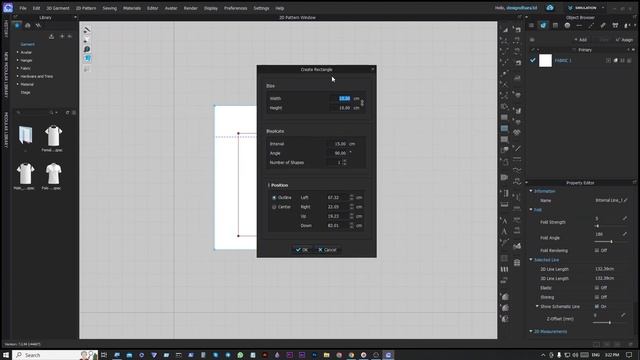Screen dimensions: 640x360
Task: Adjust the Fold Angle slider
Action: (x=610, y=242)
